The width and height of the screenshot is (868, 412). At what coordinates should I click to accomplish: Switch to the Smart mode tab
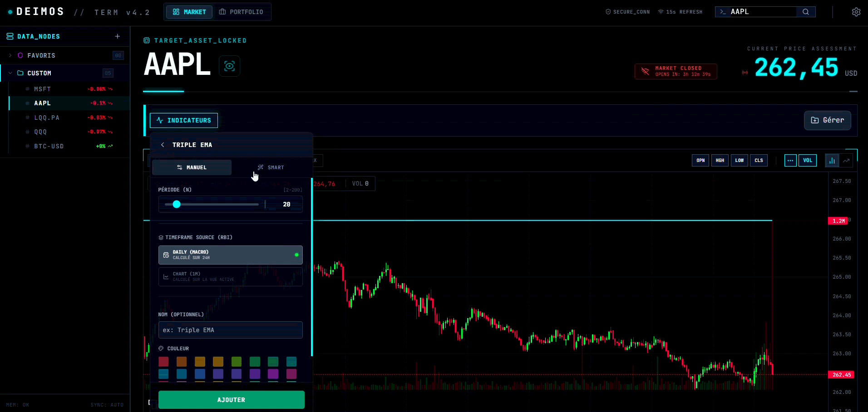coord(271,167)
